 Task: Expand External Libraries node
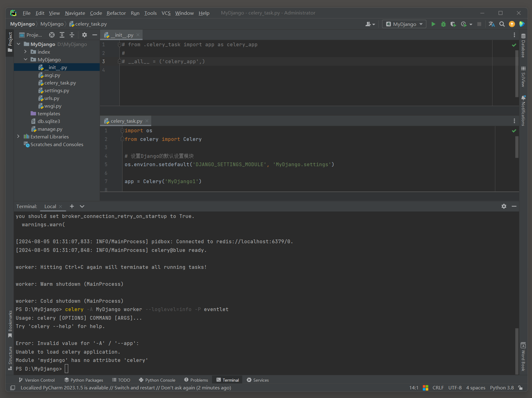click(19, 137)
